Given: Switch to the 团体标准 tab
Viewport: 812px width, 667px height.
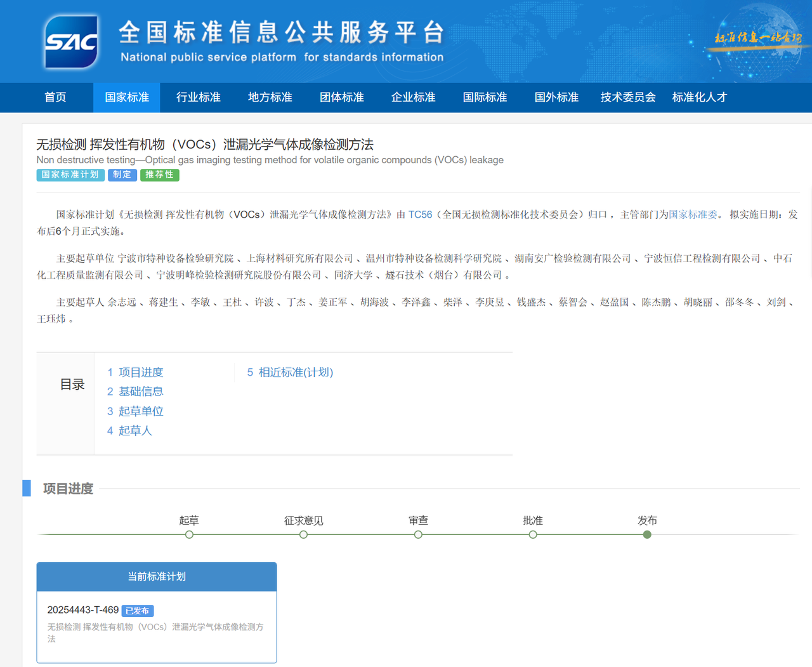Looking at the screenshot, I should coord(342,98).
